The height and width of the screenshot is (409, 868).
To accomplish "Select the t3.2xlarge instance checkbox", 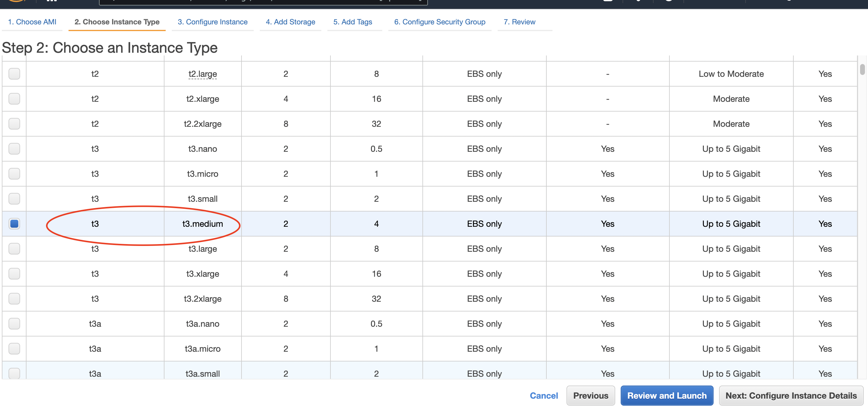I will click(x=14, y=299).
